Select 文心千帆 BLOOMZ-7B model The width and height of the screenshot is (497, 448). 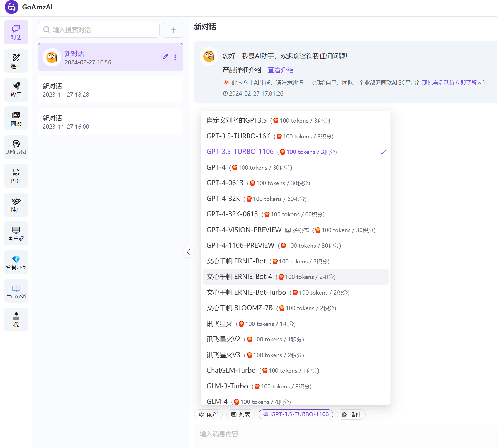[x=296, y=308]
